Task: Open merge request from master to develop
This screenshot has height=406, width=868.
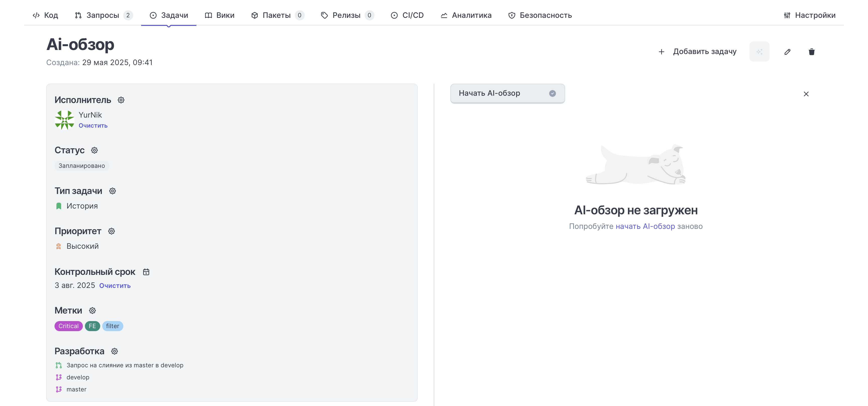Action: pyautogui.click(x=125, y=365)
